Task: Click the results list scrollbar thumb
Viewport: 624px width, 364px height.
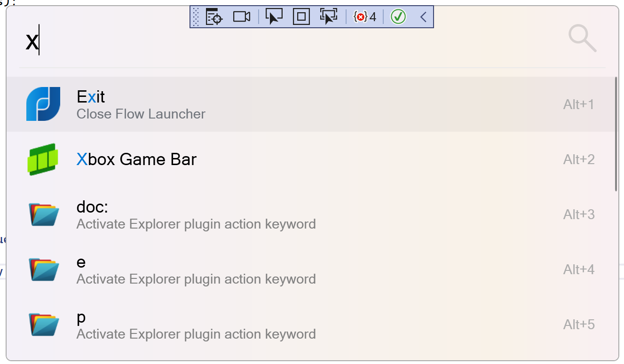Action: click(x=616, y=134)
